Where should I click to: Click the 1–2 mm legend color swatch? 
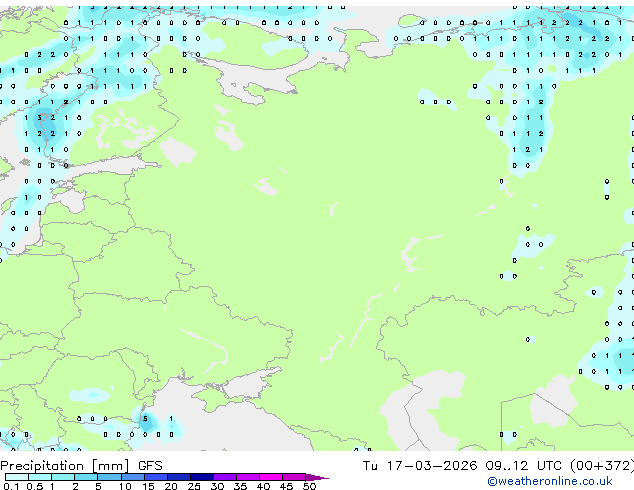[x=63, y=477]
